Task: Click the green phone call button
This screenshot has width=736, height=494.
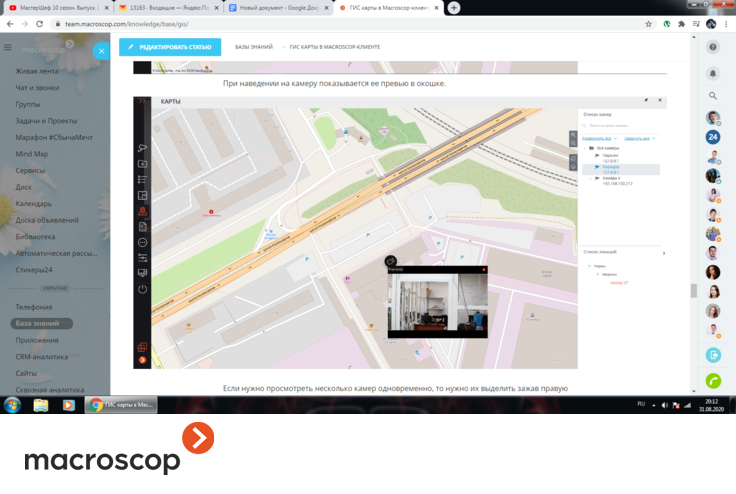Action: coord(713,380)
